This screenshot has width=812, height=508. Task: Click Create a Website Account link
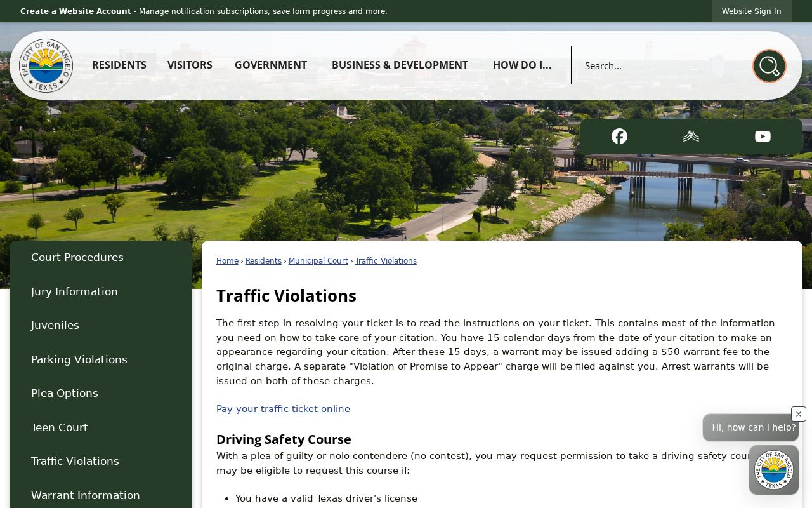[x=75, y=11]
